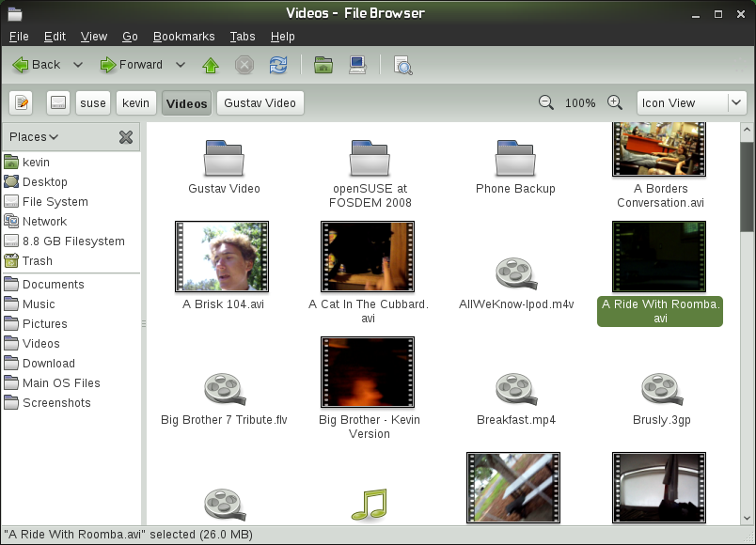
Task: Click the Gustav Video path button
Action: click(260, 102)
